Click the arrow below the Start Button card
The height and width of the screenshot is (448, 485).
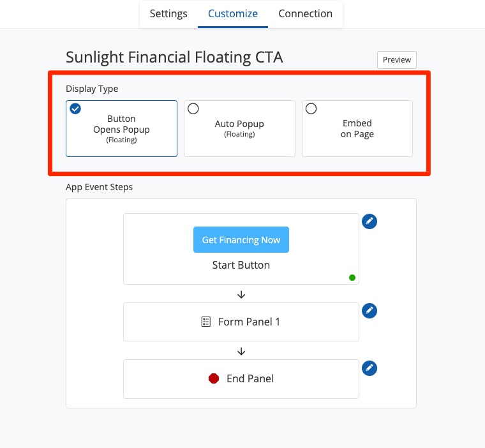coord(241,294)
